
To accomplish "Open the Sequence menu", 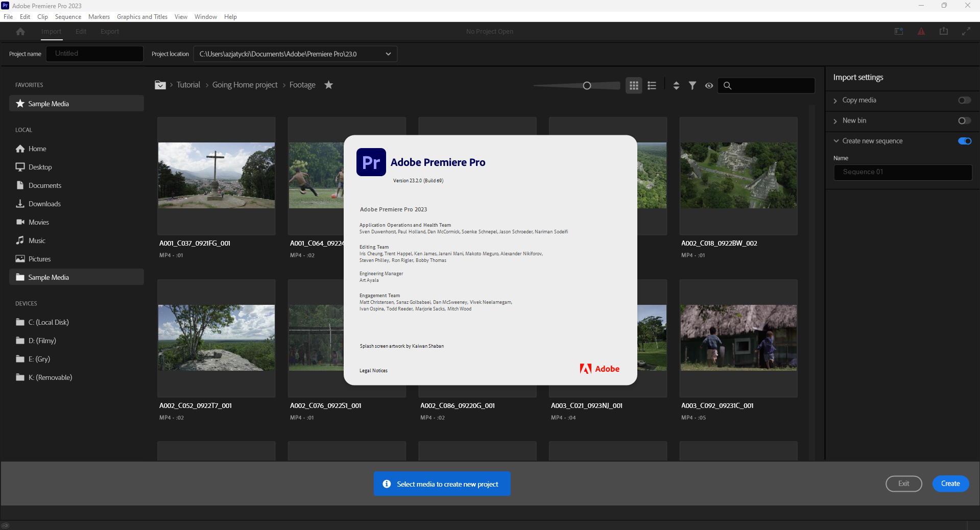I will pyautogui.click(x=68, y=17).
